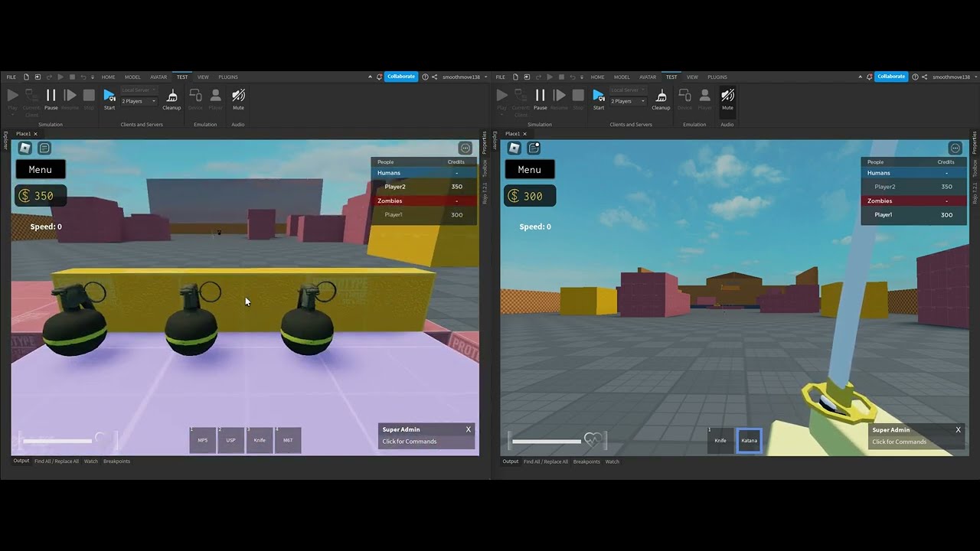This screenshot has height=551, width=980.
Task: Open smoothmove138 account dropdown in left window
Action: 465,77
